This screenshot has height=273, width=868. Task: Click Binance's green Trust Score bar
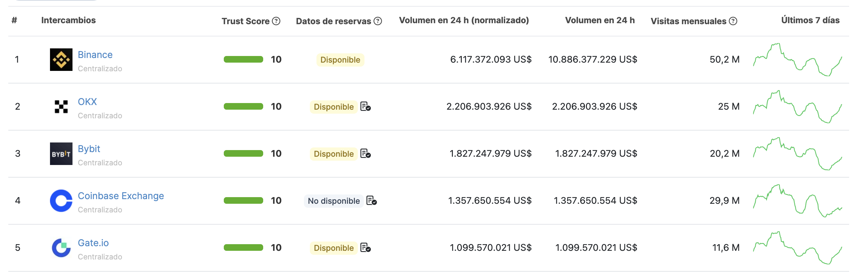[x=243, y=60]
